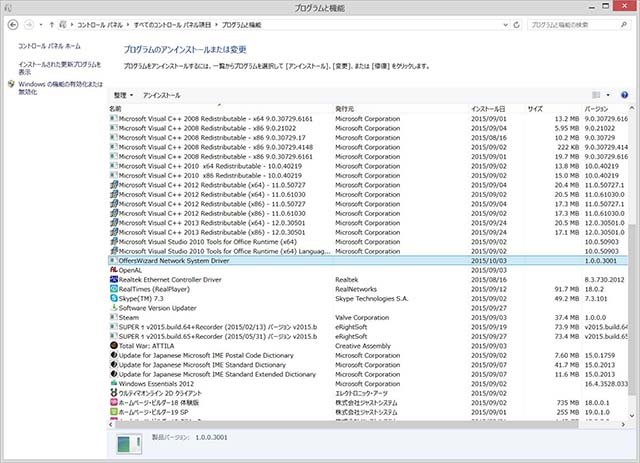
Task: Click the RealTimes (RealPlayer) icon
Action: coord(114,289)
